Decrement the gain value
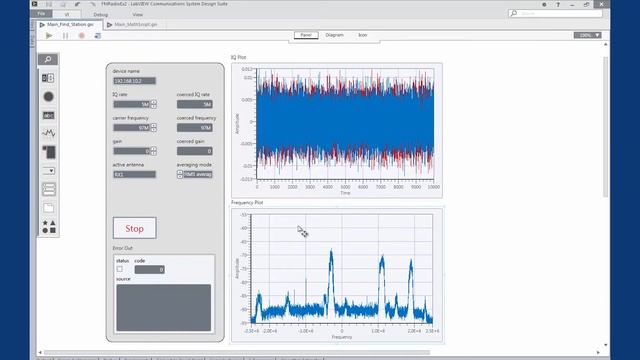The width and height of the screenshot is (640, 360). (x=153, y=153)
